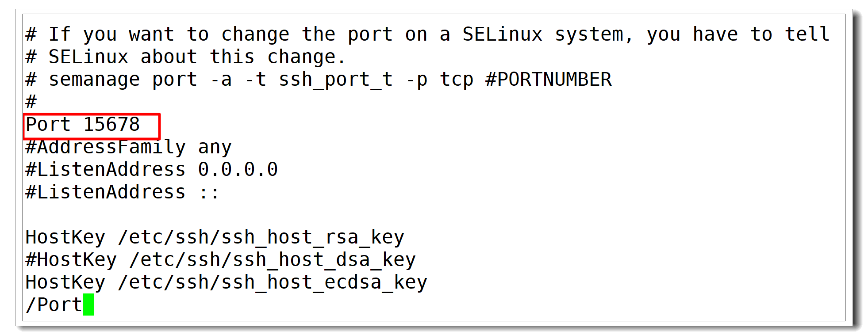This screenshot has height=335, width=868.
Task: Click ssh_port_t in the semanage comment
Action: tap(336, 80)
